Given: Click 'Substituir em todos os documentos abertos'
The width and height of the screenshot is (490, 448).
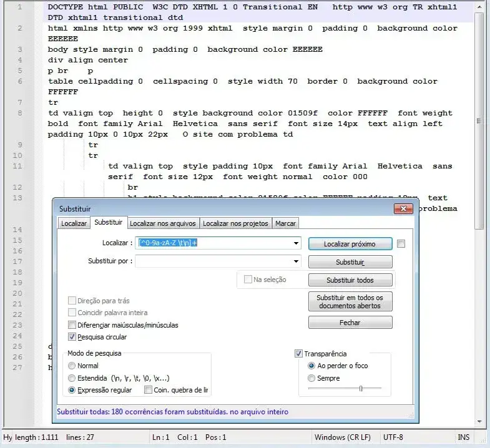Looking at the screenshot, I should tap(350, 302).
